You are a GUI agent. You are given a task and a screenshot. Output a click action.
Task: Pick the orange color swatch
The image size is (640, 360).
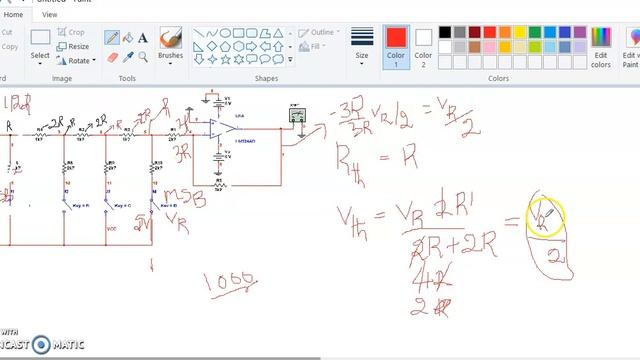(505, 32)
